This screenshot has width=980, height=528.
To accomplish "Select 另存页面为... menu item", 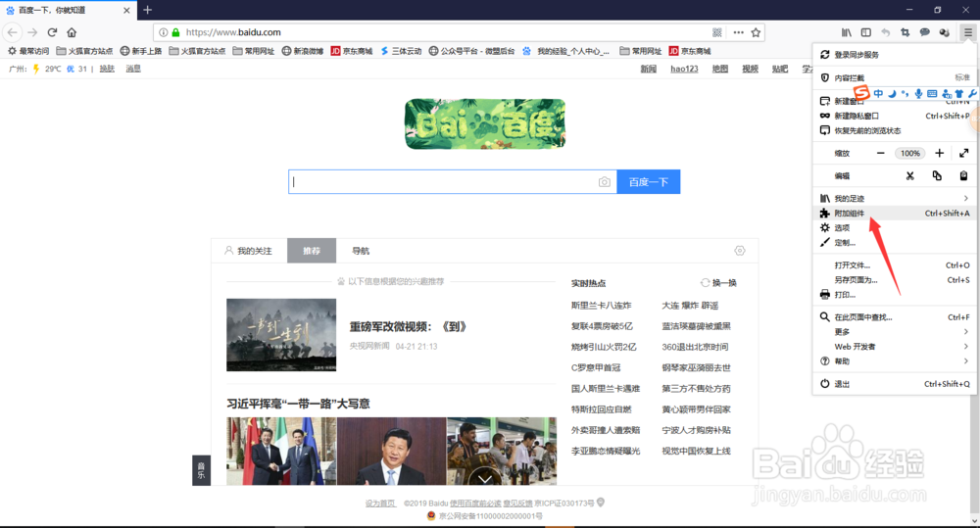I will [895, 280].
